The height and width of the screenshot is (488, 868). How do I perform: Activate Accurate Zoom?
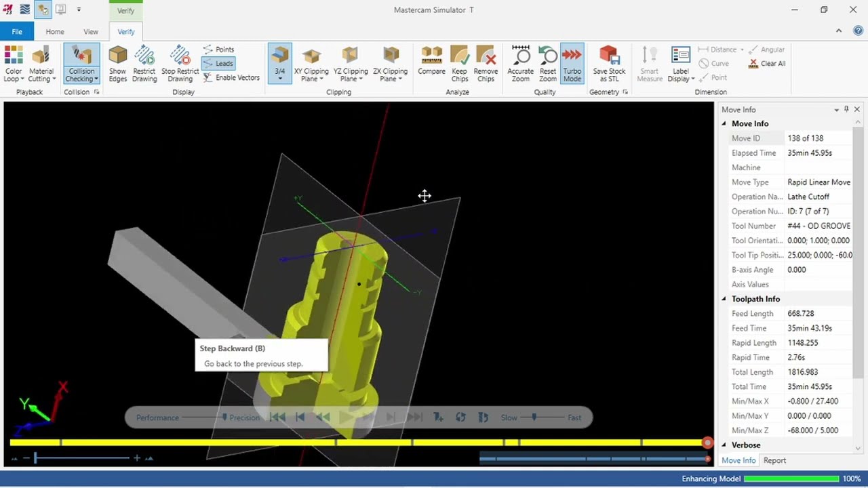[520, 64]
